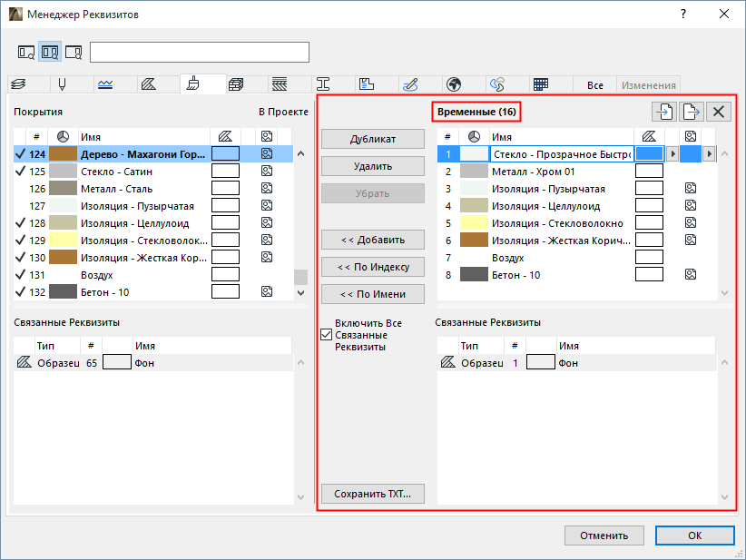Click project list scroll down arrow

[300, 292]
